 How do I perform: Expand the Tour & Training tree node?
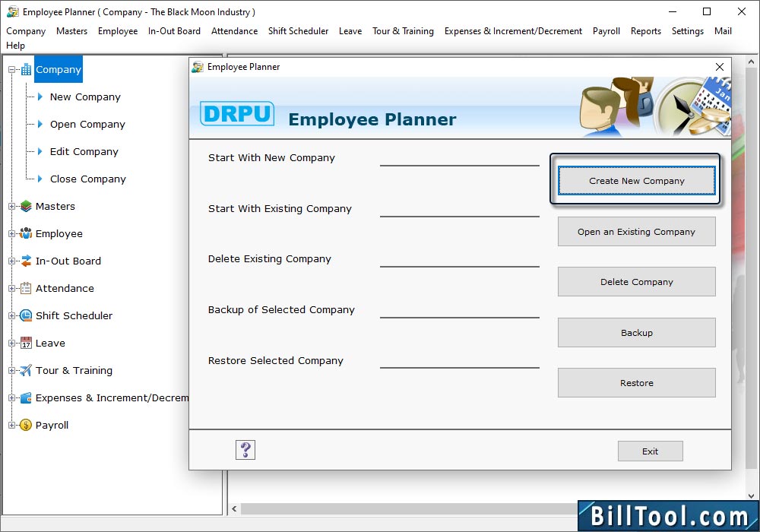pos(11,371)
